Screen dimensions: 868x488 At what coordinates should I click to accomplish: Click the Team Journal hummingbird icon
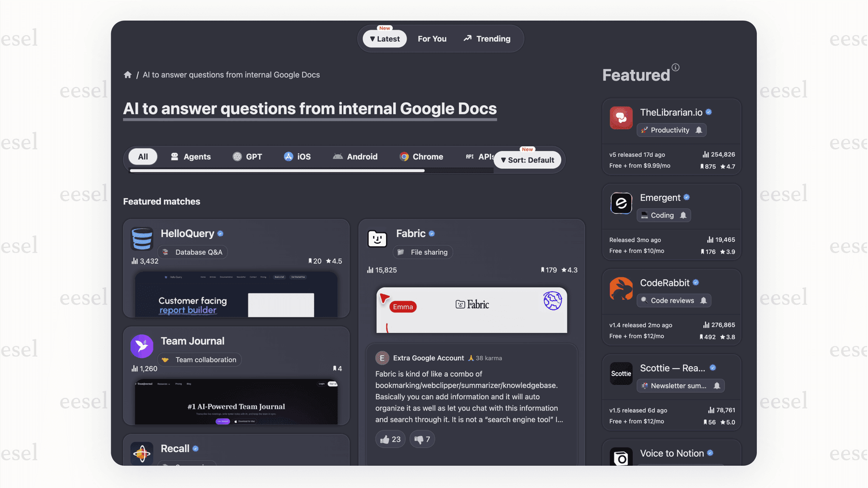[x=142, y=346]
